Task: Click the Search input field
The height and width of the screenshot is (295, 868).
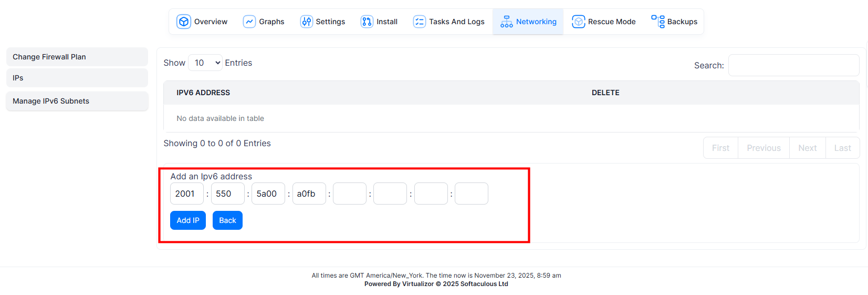Action: click(793, 65)
